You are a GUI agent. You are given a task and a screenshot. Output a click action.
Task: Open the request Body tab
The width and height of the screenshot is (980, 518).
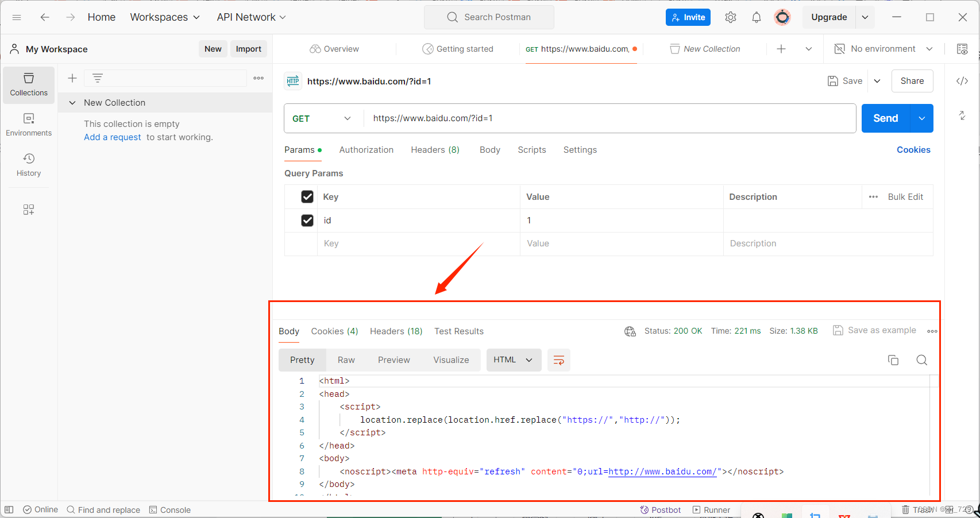point(490,150)
